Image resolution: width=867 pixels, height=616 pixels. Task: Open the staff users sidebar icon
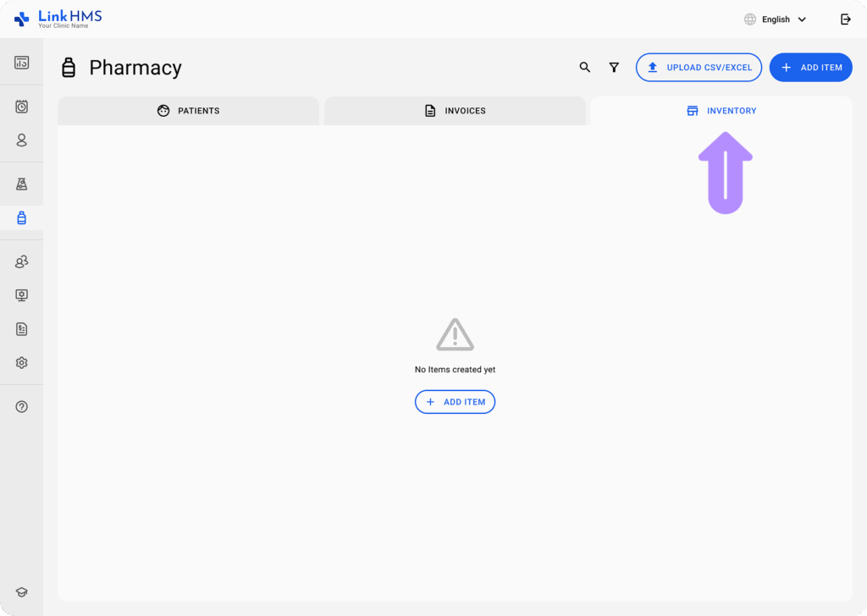(21, 261)
